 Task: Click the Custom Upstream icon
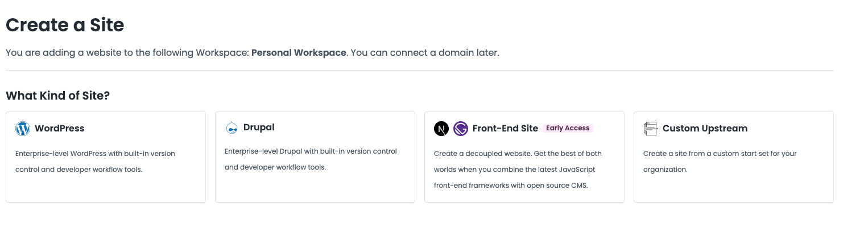(650, 129)
